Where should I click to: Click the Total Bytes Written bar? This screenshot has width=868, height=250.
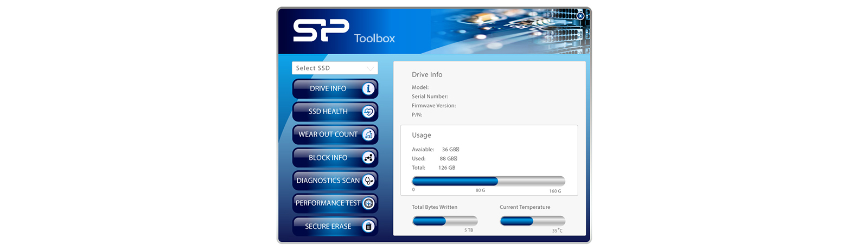[x=445, y=221]
